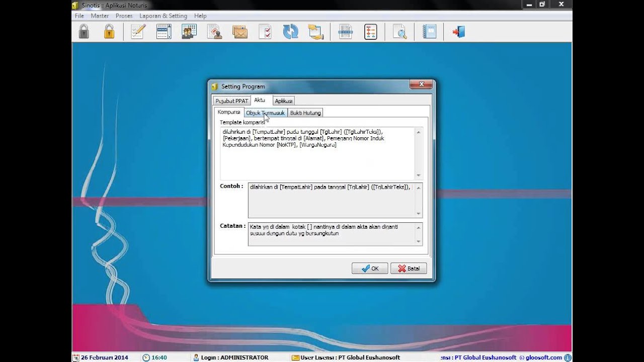Image resolution: width=644 pixels, height=362 pixels.
Task: Open the orange flowchart tree icon
Action: click(x=371, y=32)
